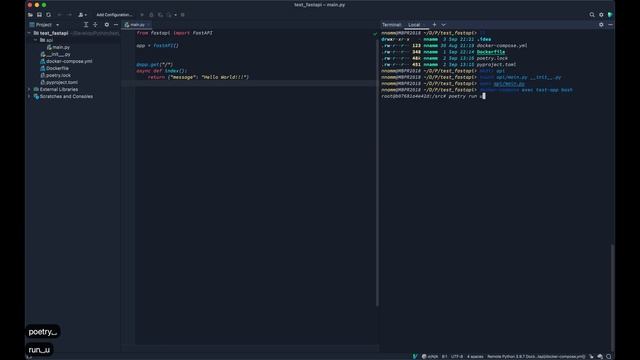Screen dimensions: 640x360
Task: Add a new terminal session tab
Action: click(x=434, y=25)
